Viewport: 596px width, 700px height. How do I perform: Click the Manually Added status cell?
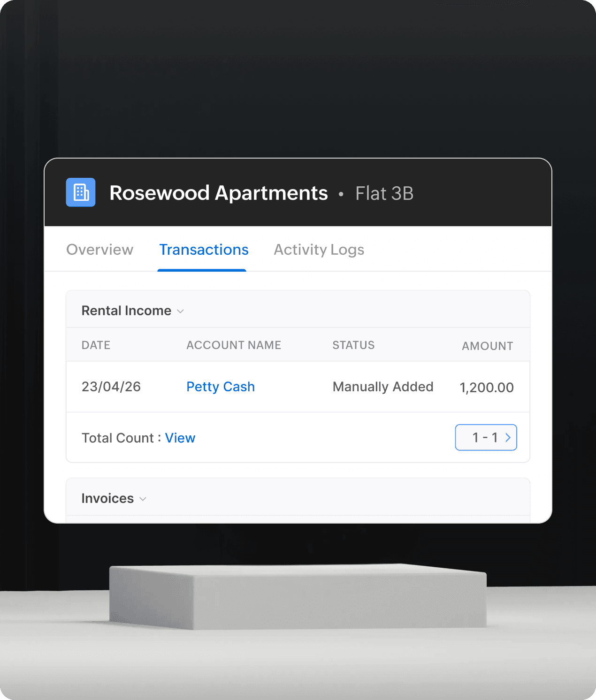point(383,387)
